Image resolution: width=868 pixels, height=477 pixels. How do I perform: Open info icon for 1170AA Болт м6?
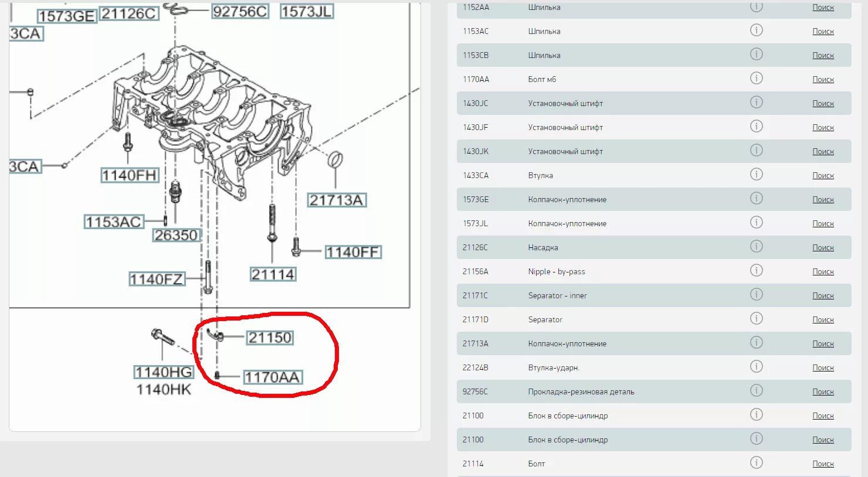pos(757,78)
